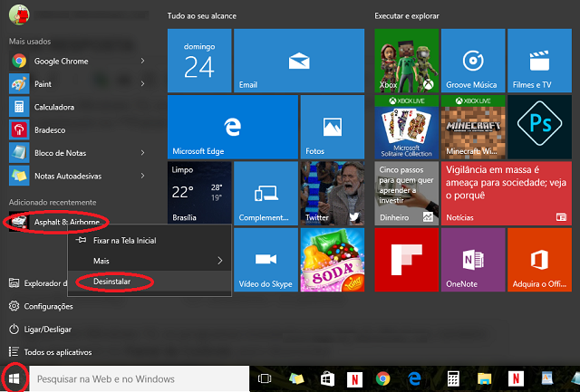Open the Email tile

299,61
